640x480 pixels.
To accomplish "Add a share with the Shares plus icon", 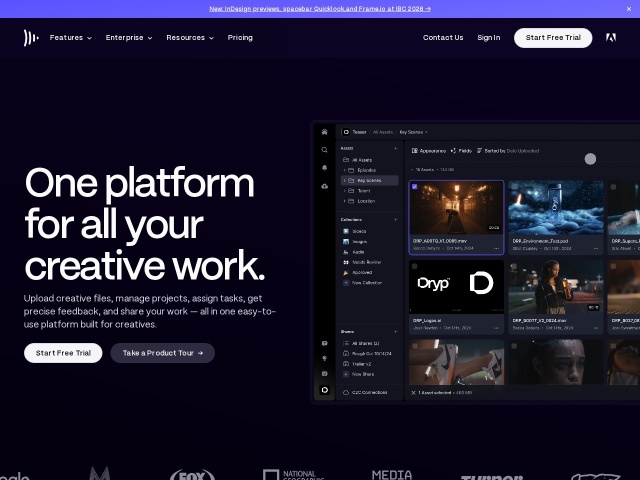I will click(x=396, y=331).
